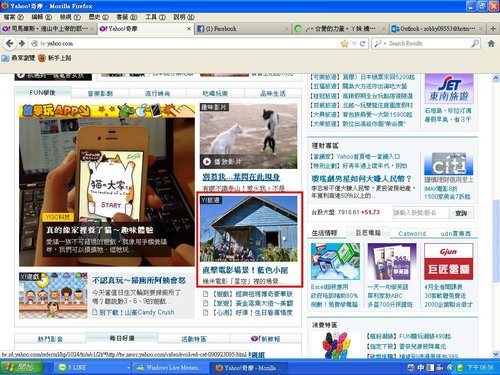
Task: Open the 書籤 menu
Action: tap(127, 17)
